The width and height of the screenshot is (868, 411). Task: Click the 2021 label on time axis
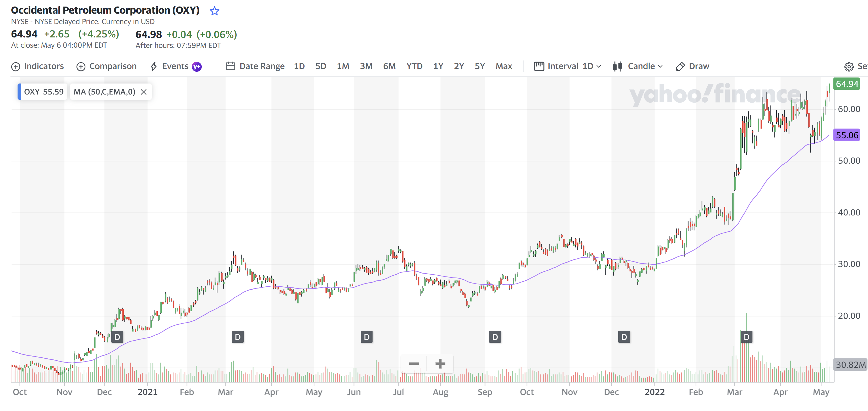pos(147,392)
